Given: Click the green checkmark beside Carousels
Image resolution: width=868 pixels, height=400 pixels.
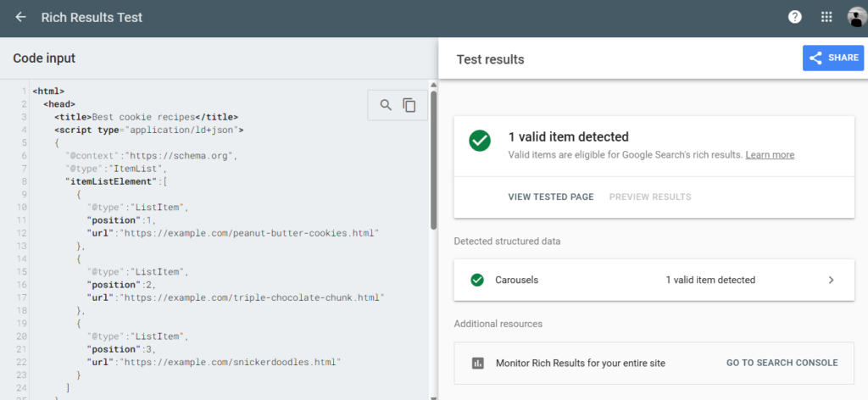Looking at the screenshot, I should click(477, 280).
